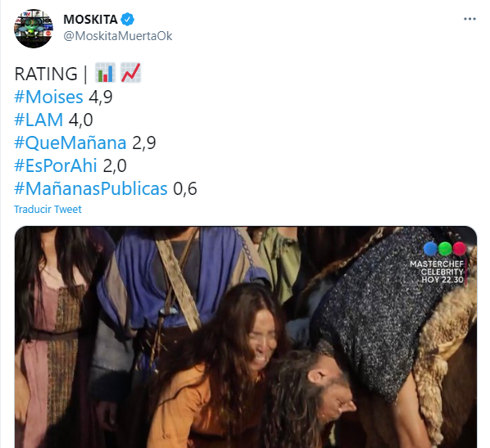Screen dimensions: 490x448
Task: Click the Traducir Tweet link
Action: click(x=48, y=209)
